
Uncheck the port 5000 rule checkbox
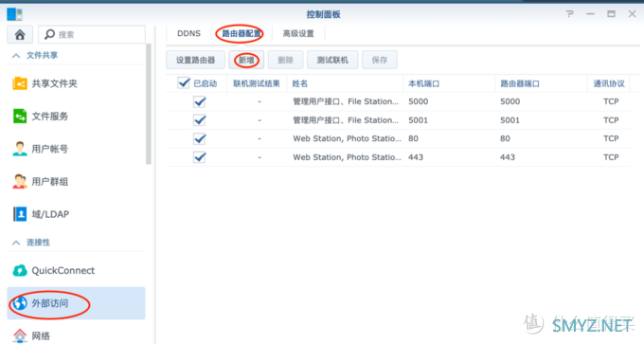point(200,101)
